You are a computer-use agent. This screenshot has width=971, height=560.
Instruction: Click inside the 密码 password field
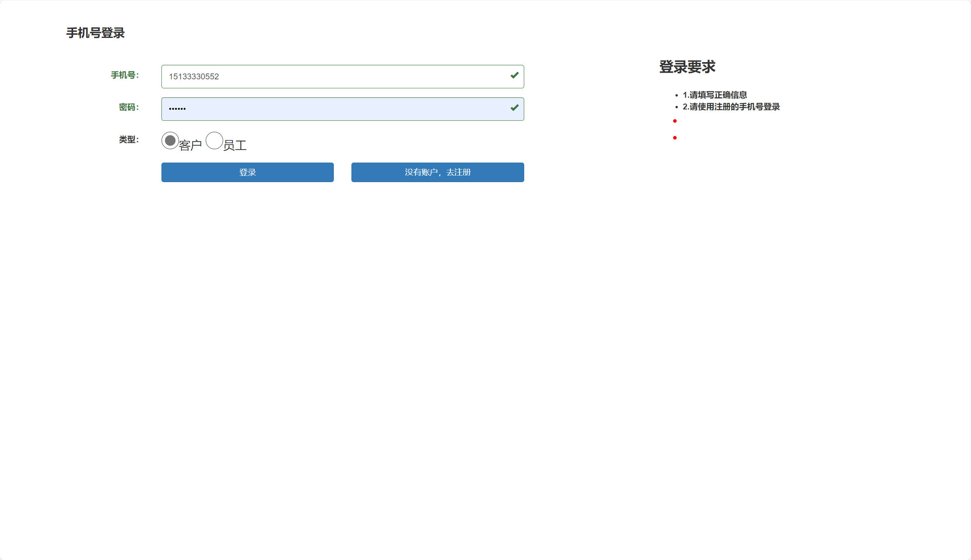pos(342,109)
